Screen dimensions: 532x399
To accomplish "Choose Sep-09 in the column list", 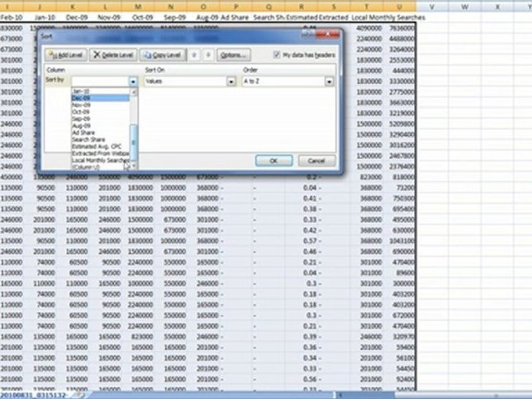I will tap(100, 119).
